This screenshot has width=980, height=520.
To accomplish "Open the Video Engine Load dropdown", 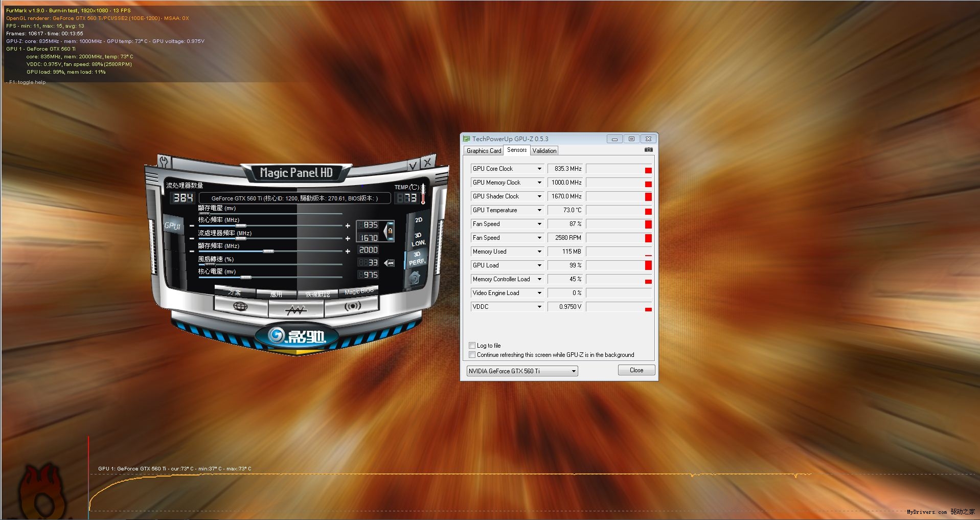I will click(507, 293).
